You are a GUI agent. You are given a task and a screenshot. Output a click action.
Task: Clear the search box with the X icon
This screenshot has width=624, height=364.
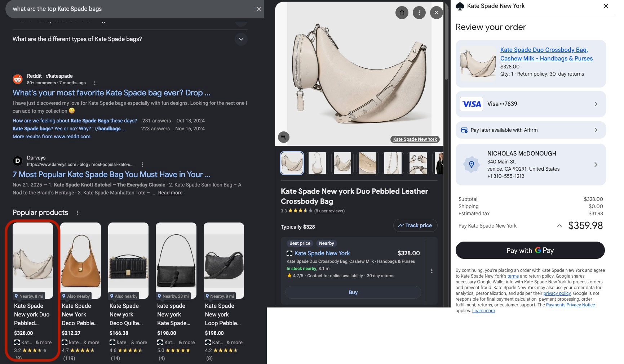pyautogui.click(x=258, y=9)
